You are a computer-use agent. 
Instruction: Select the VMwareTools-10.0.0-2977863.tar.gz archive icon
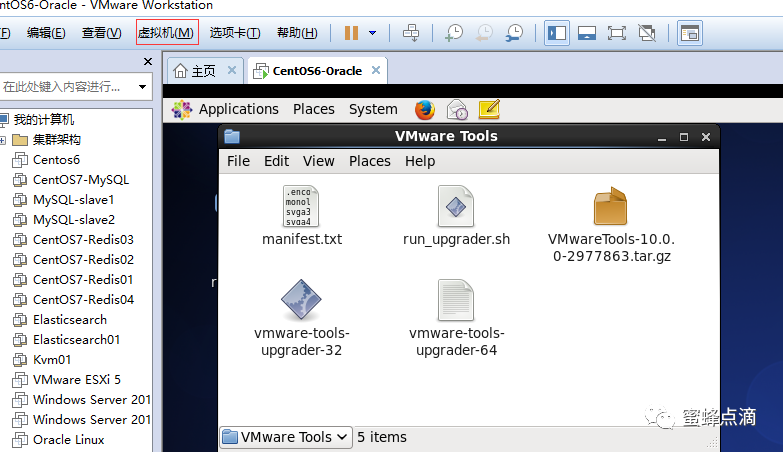click(x=610, y=206)
